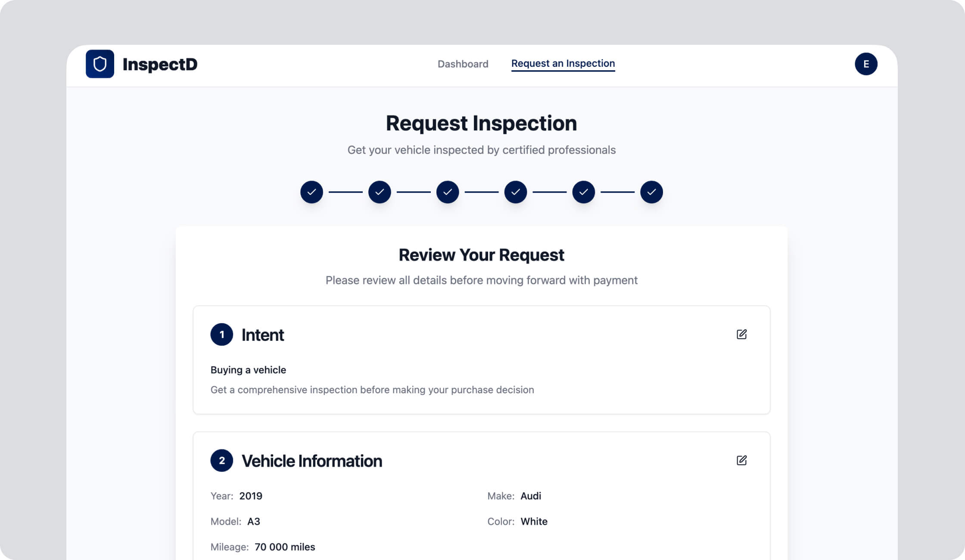The width and height of the screenshot is (965, 560).
Task: Click the Intent section heading
Action: coord(262,335)
